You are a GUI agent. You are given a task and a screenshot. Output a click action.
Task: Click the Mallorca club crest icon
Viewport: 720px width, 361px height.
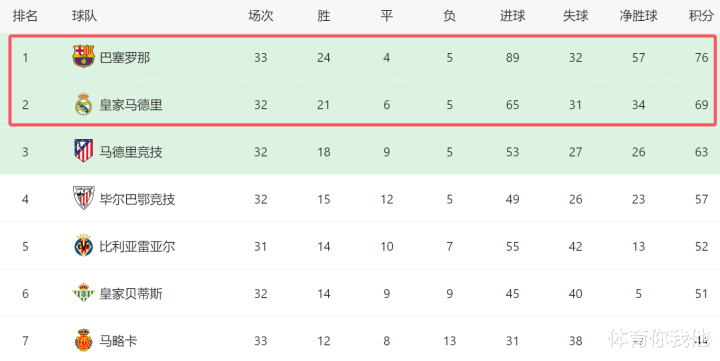point(84,340)
